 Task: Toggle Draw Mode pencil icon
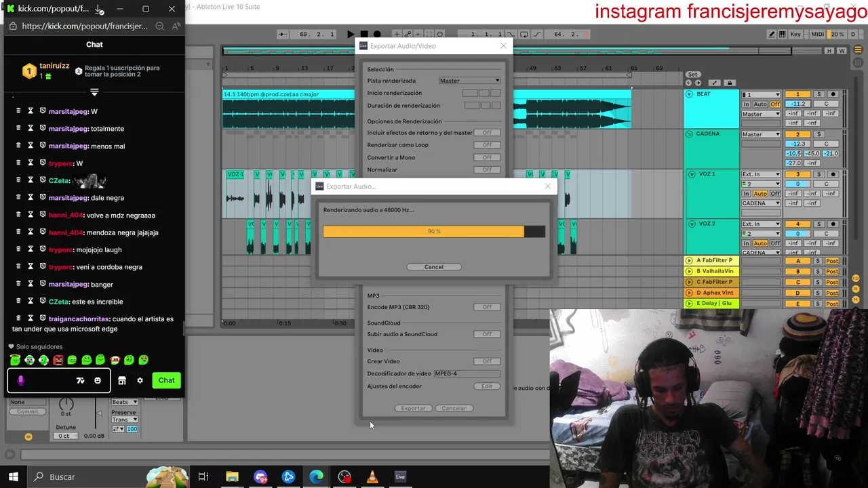(x=772, y=35)
